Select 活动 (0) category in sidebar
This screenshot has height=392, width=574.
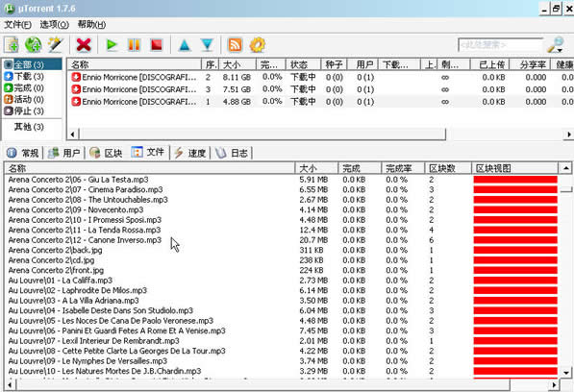click(x=24, y=99)
